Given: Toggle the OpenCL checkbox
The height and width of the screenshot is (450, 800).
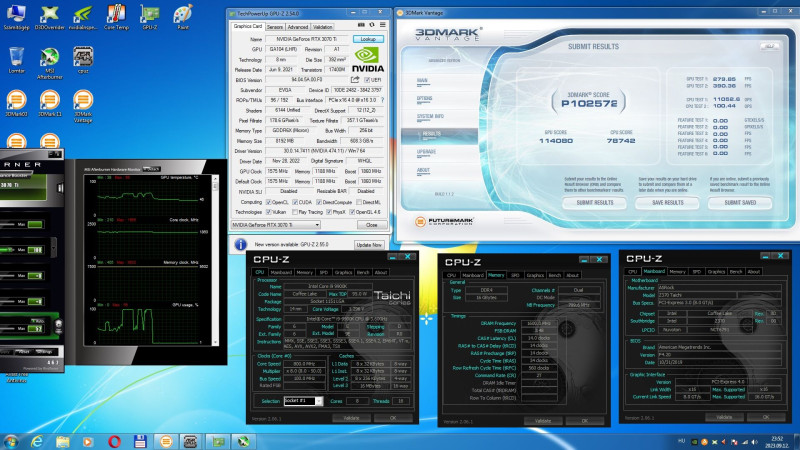Looking at the screenshot, I should [x=268, y=202].
